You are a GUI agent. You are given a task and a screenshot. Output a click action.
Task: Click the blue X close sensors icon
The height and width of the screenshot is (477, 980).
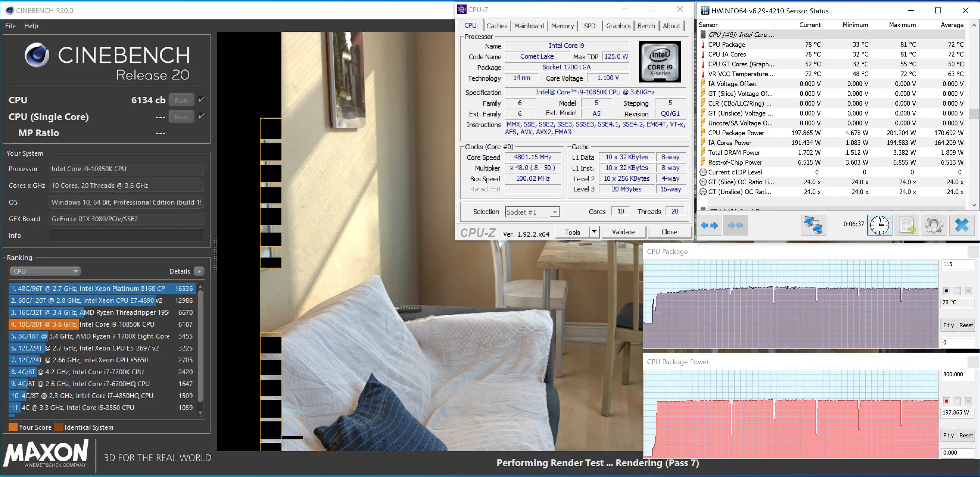(961, 225)
